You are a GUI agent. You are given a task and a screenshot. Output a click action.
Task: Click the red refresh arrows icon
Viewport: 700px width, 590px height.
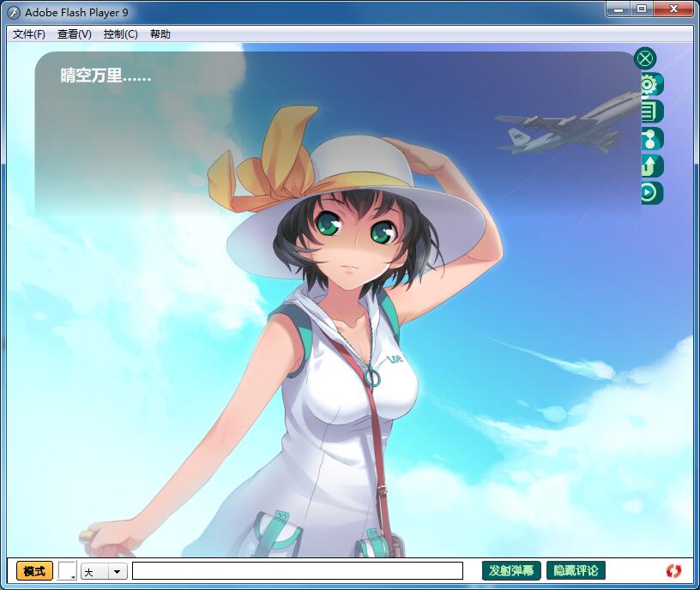point(673,571)
